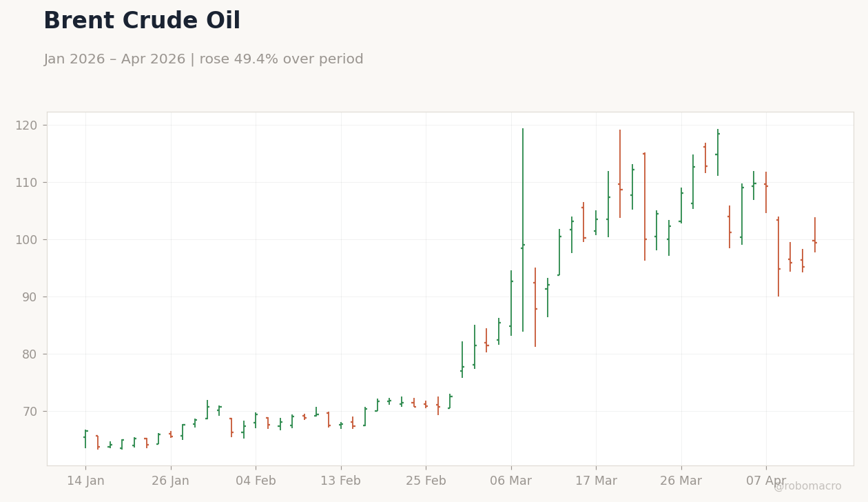Select the 100 y-axis label
Screen dimensions: 868x502
(x=27, y=240)
